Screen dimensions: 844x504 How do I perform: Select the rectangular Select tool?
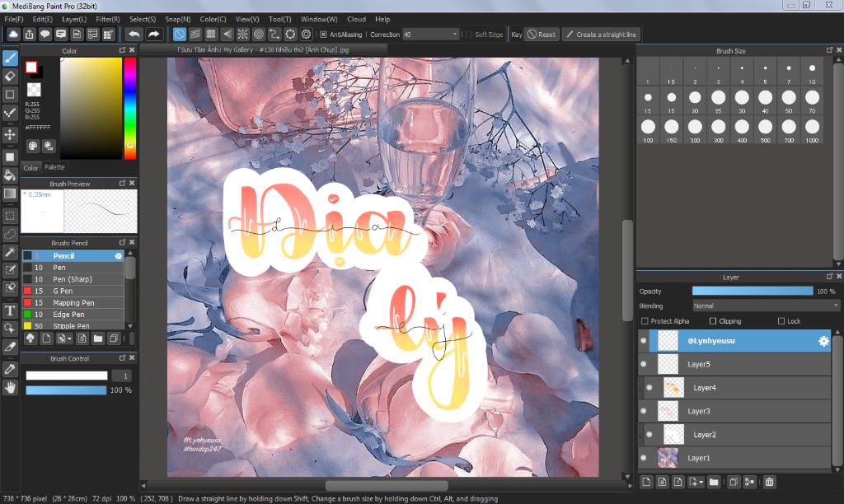click(x=10, y=217)
